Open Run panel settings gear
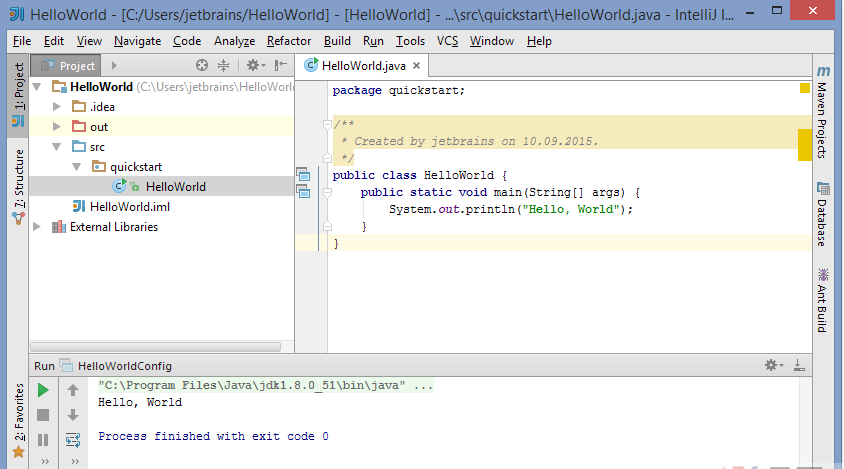844x469 pixels. tap(774, 366)
